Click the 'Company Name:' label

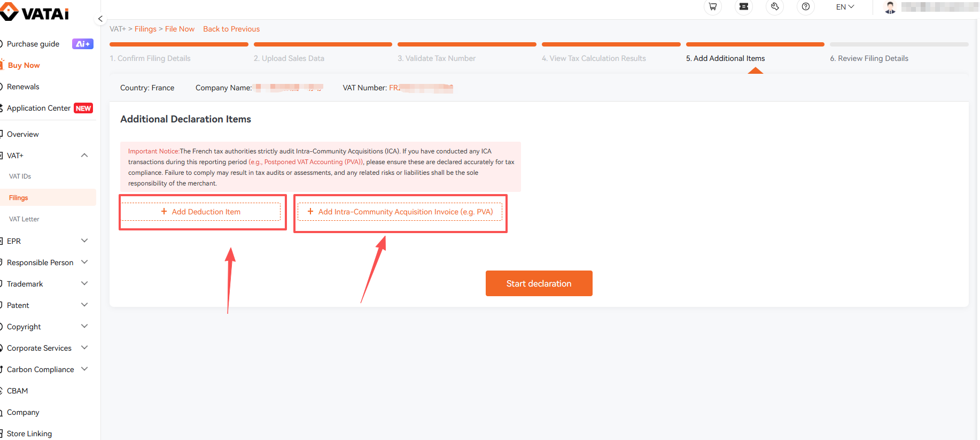224,88
